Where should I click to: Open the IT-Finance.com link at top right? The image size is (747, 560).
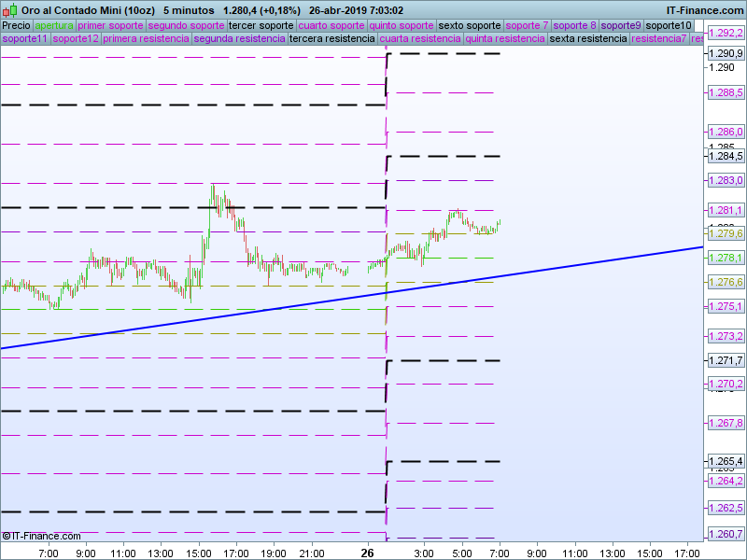(704, 10)
